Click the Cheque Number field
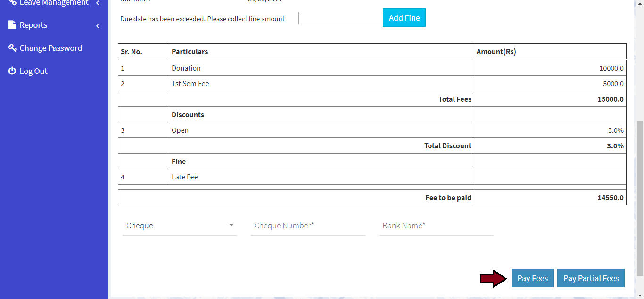 coord(308,226)
